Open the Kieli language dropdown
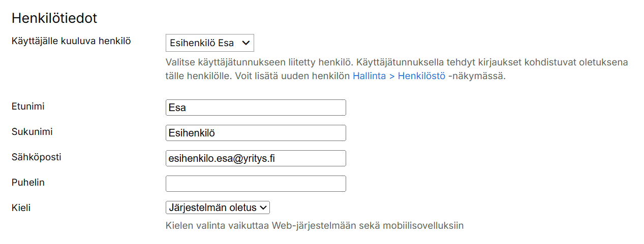The width and height of the screenshot is (644, 244). 217,207
